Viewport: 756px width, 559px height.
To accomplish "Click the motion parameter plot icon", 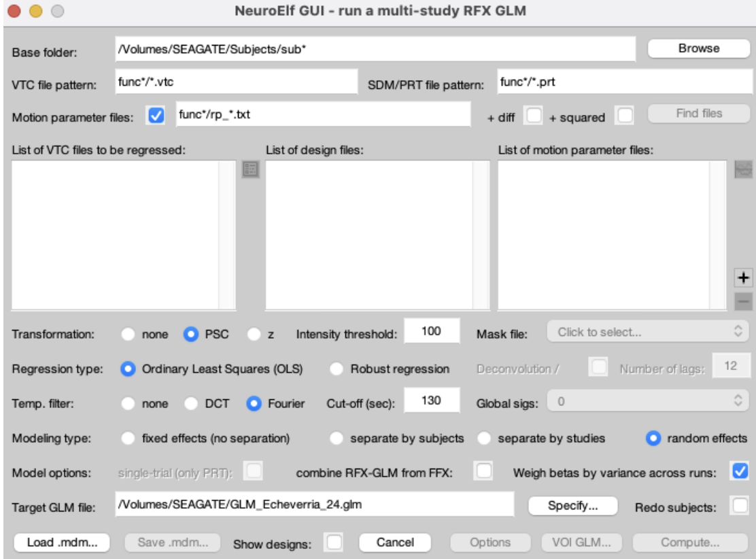I will point(743,169).
